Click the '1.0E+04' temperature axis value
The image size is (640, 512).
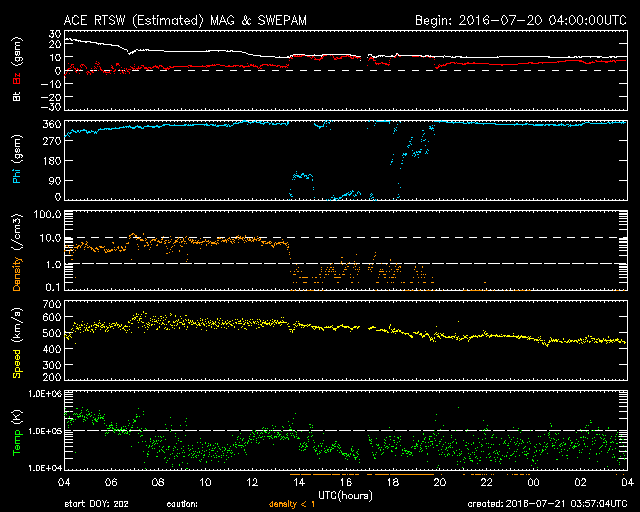(x=45, y=468)
